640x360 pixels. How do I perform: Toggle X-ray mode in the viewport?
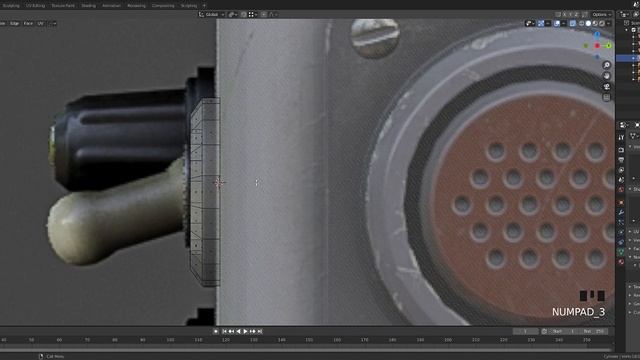(573, 23)
